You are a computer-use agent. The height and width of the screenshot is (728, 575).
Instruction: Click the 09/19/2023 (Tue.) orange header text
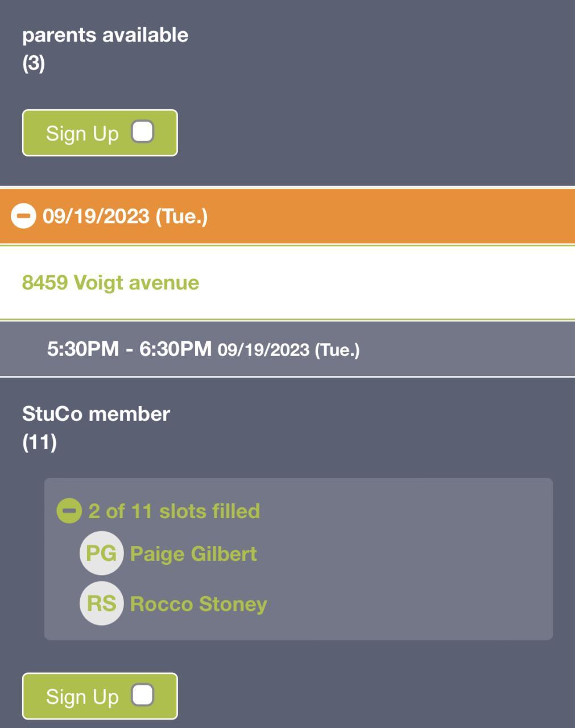125,216
